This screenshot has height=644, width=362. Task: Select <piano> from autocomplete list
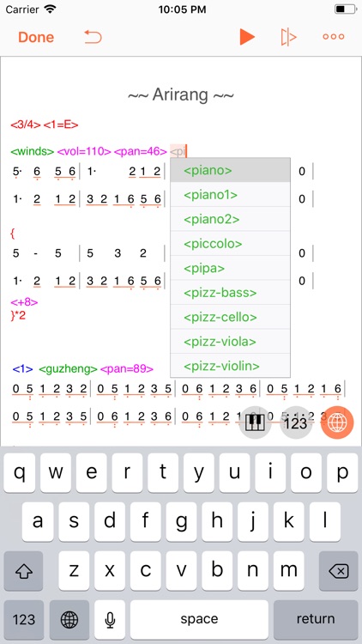pos(230,170)
